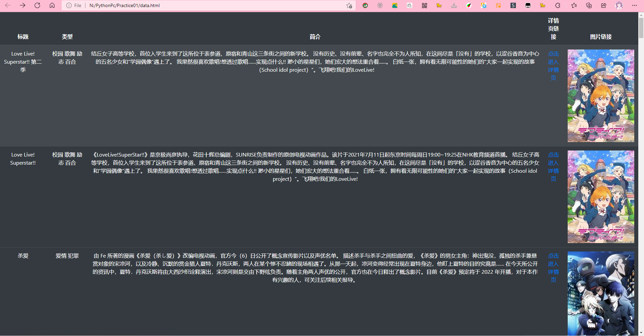Image resolution: width=644 pixels, height=336 pixels.
Task: Click the Love Live! Superstar!! first-season poster
Action: [601, 197]
